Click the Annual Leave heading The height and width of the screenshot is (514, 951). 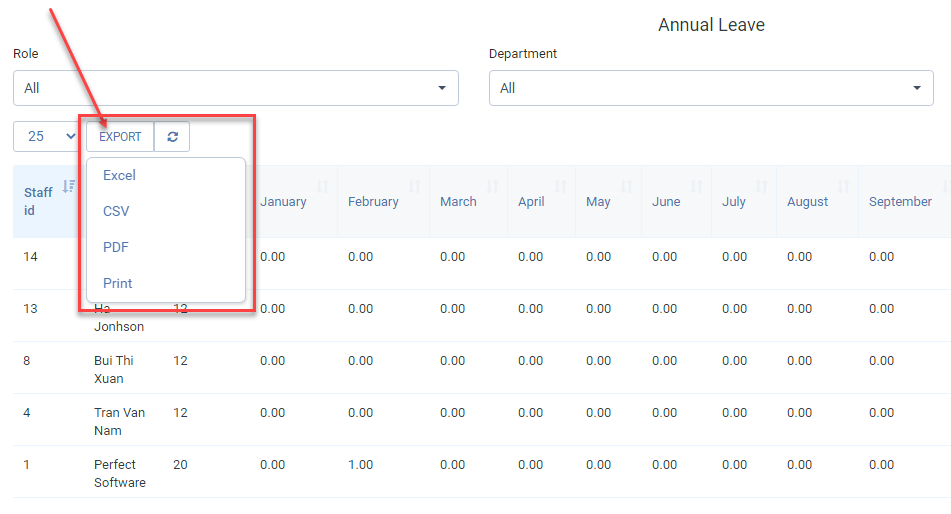[711, 25]
